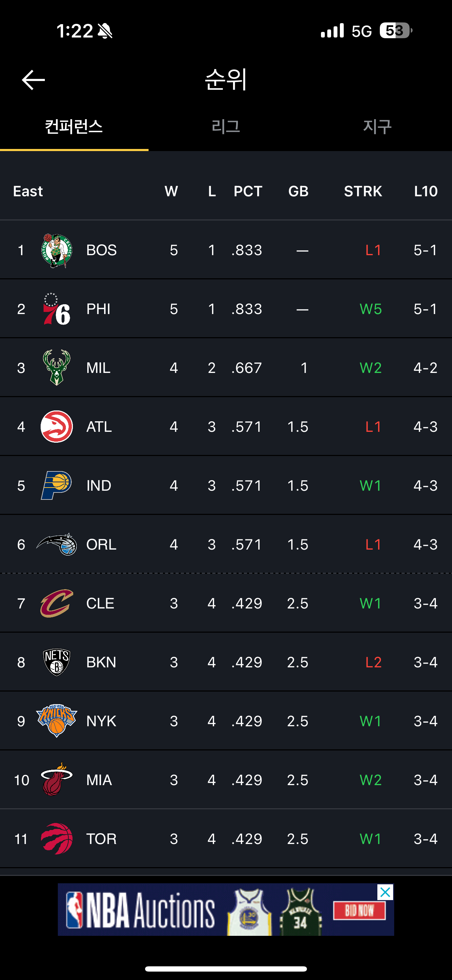Tap the back arrow icon

point(34,80)
